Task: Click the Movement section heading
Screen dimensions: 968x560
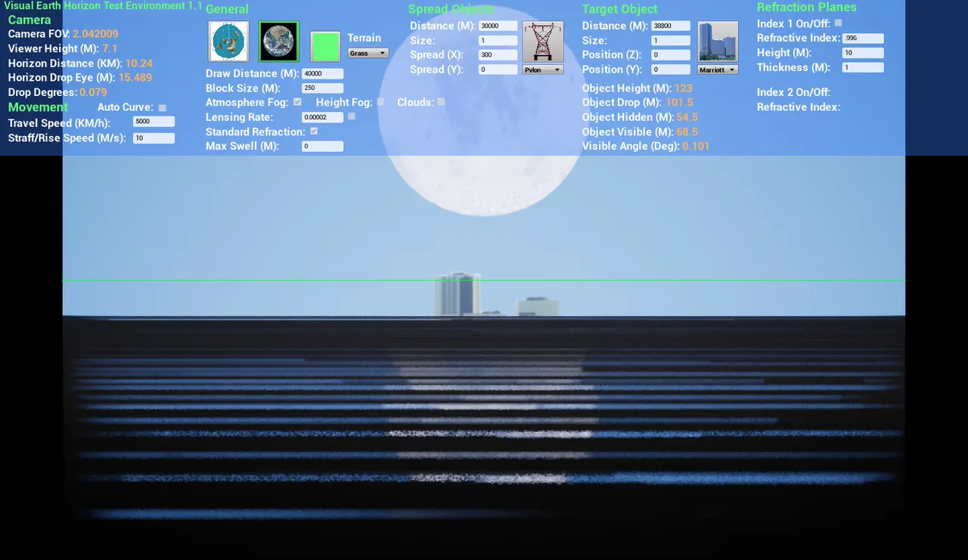Action: point(38,107)
